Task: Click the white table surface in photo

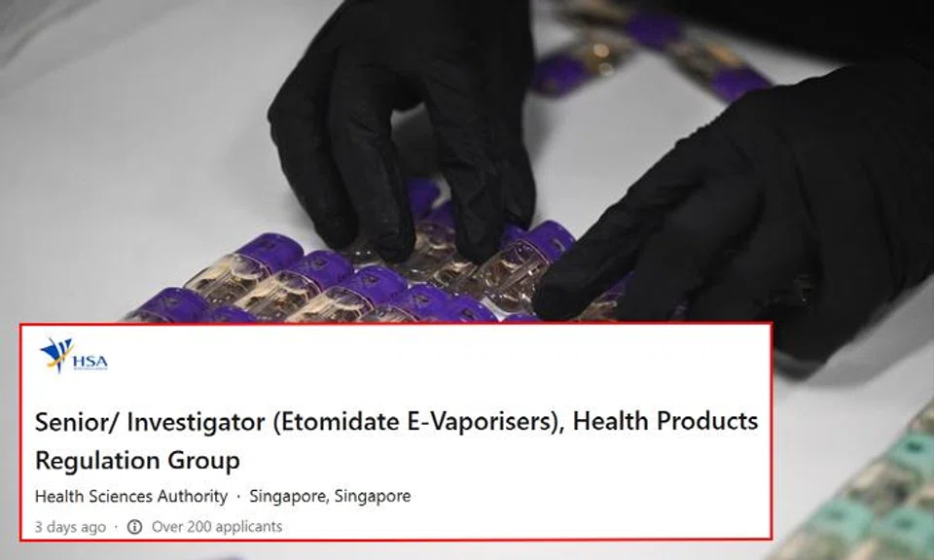Action: click(131, 149)
